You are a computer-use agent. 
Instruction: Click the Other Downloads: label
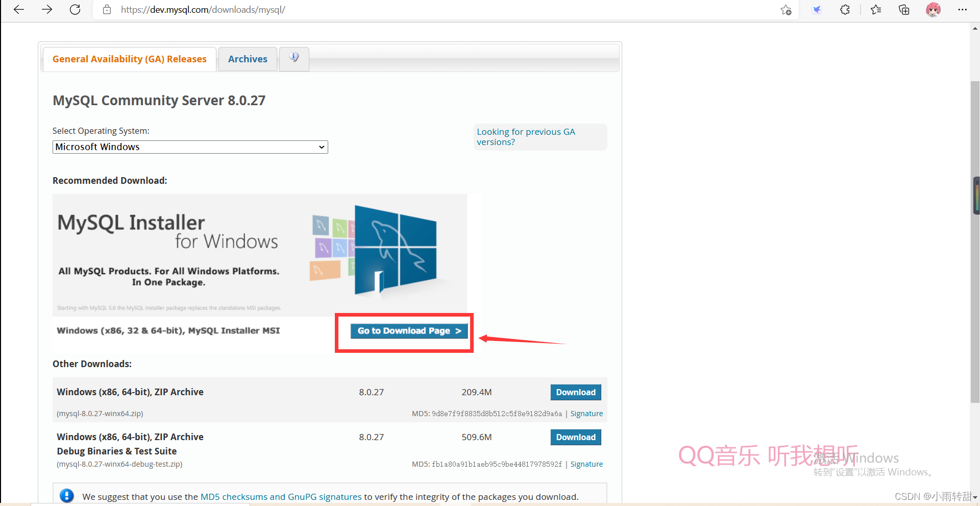(92, 364)
